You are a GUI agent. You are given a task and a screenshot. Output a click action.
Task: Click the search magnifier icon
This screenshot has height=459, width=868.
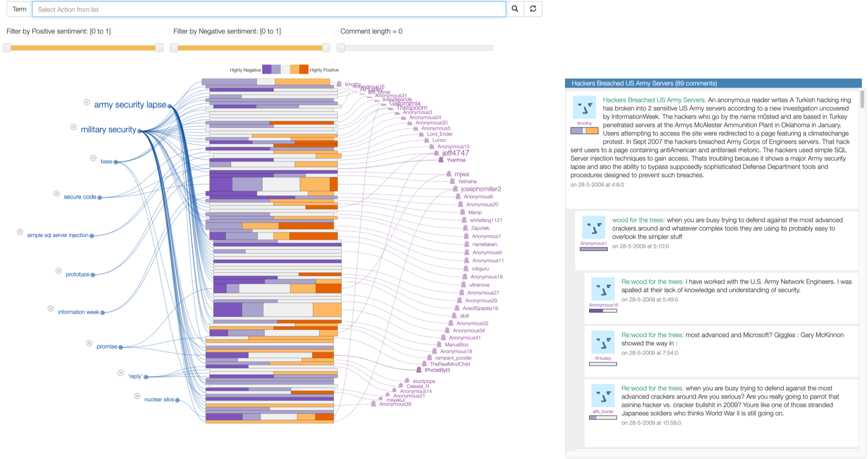(515, 9)
